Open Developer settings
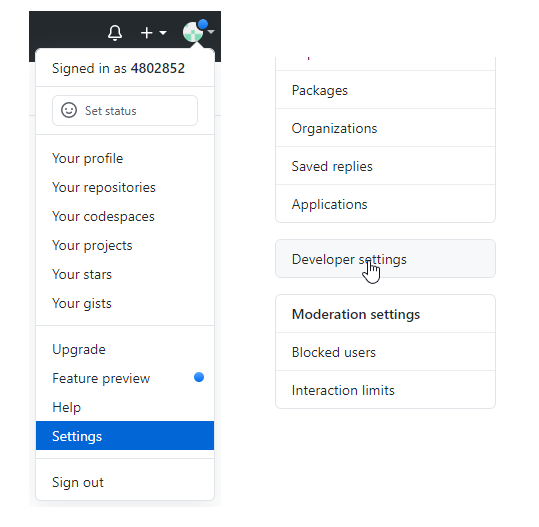The height and width of the screenshot is (527, 539). tap(385, 259)
